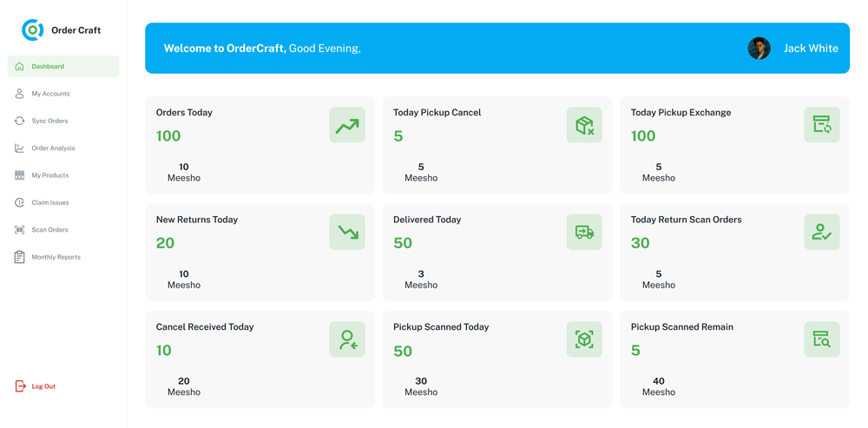Click Jack White's profile avatar
Viewport: 868px width, 428px height.
pyautogui.click(x=759, y=49)
